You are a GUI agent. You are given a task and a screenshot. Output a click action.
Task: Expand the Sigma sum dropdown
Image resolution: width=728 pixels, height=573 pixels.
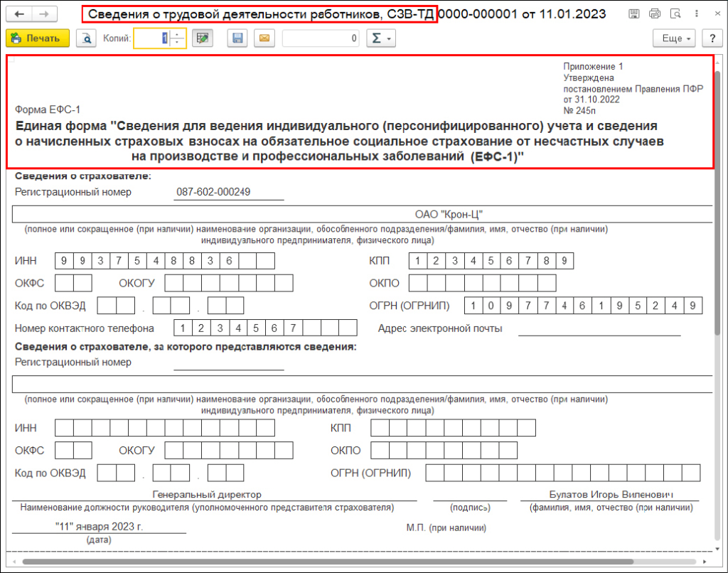click(x=381, y=38)
